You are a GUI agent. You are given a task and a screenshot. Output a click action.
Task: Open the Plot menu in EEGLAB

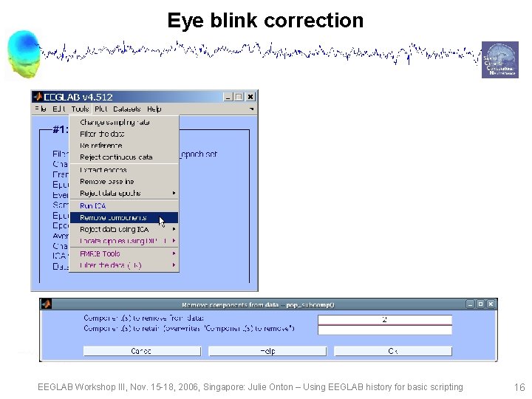tap(100, 109)
